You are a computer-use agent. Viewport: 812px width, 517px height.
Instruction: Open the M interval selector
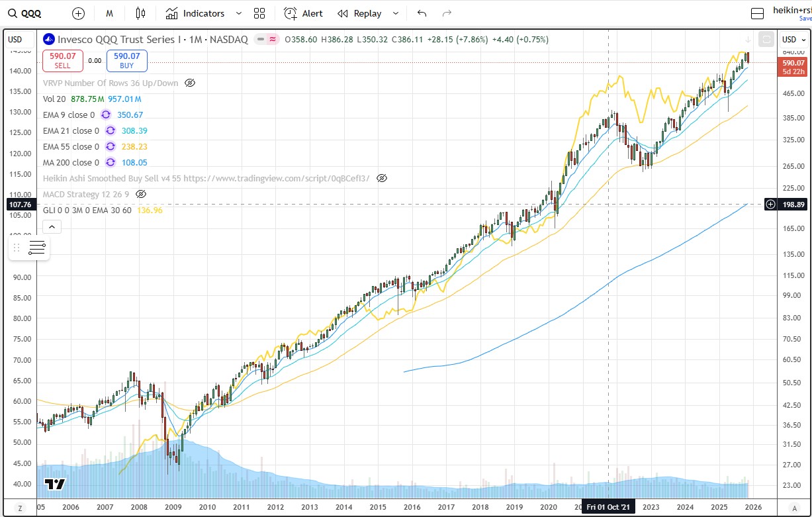click(109, 13)
